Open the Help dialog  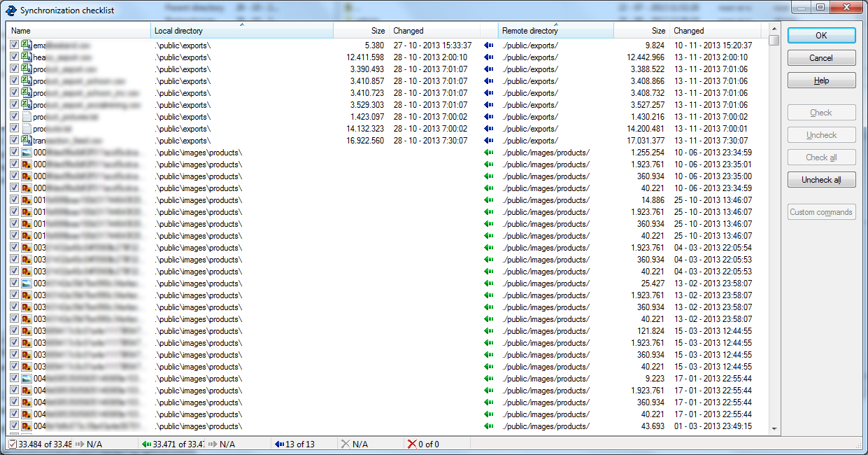[x=821, y=80]
